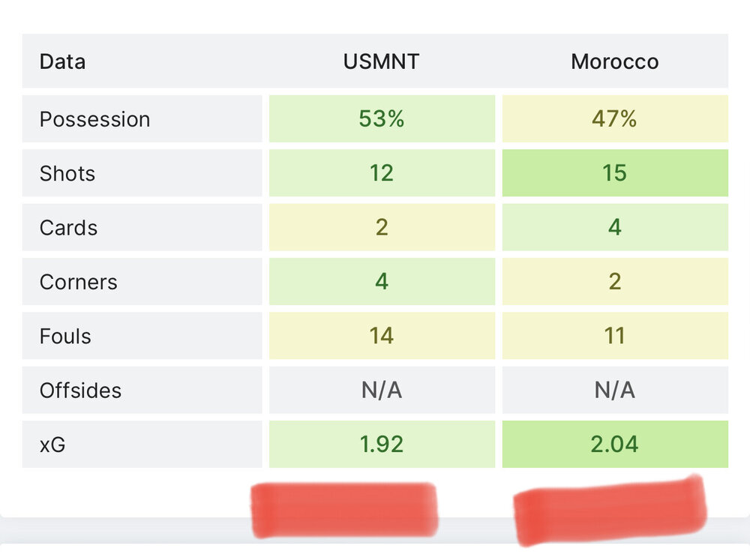
Task: Select USMNT's shots value of 12
Action: click(382, 173)
